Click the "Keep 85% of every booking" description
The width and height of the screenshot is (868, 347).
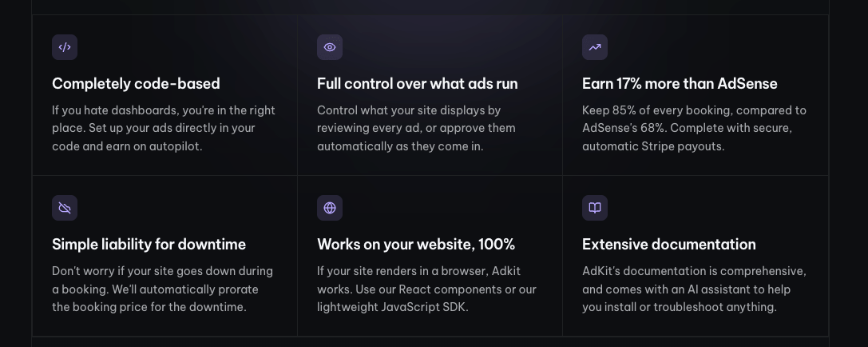[694, 128]
